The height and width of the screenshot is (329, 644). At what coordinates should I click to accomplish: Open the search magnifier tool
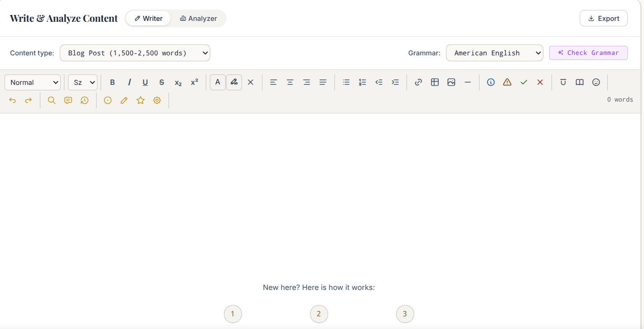point(52,100)
